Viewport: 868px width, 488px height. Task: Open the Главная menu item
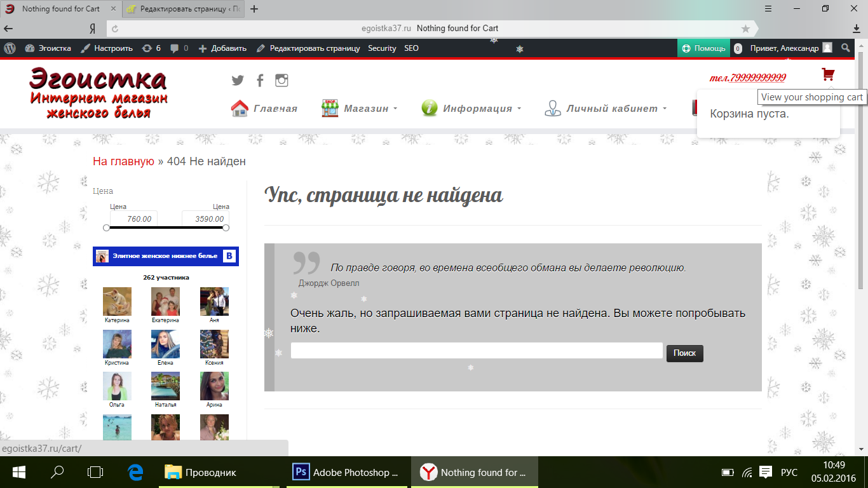click(264, 109)
